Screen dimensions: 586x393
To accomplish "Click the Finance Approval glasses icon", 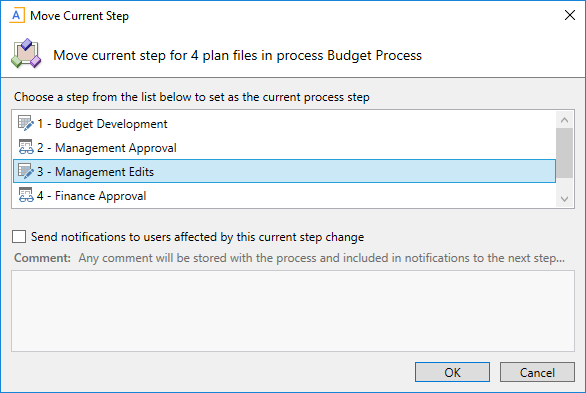I will pos(25,195).
